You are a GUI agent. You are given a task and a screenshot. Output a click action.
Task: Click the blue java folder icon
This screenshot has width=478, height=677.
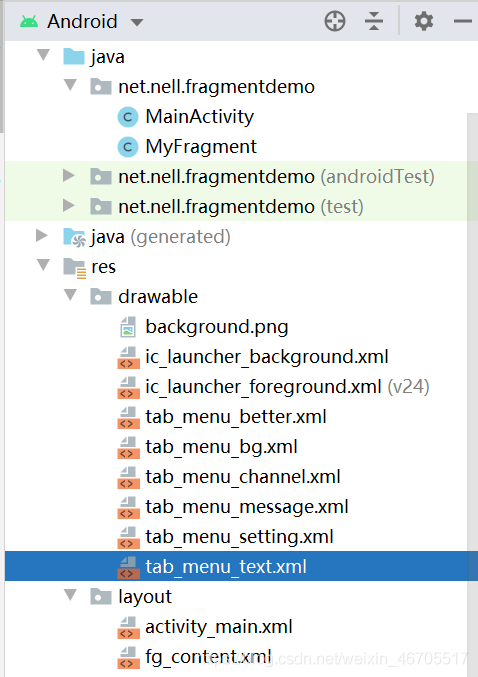point(74,57)
